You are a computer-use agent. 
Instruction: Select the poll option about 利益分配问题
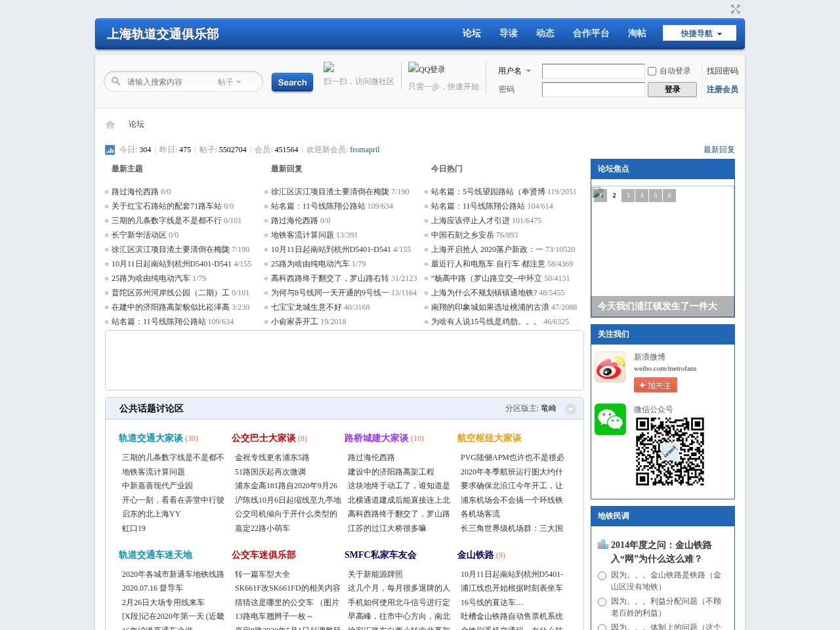[602, 601]
